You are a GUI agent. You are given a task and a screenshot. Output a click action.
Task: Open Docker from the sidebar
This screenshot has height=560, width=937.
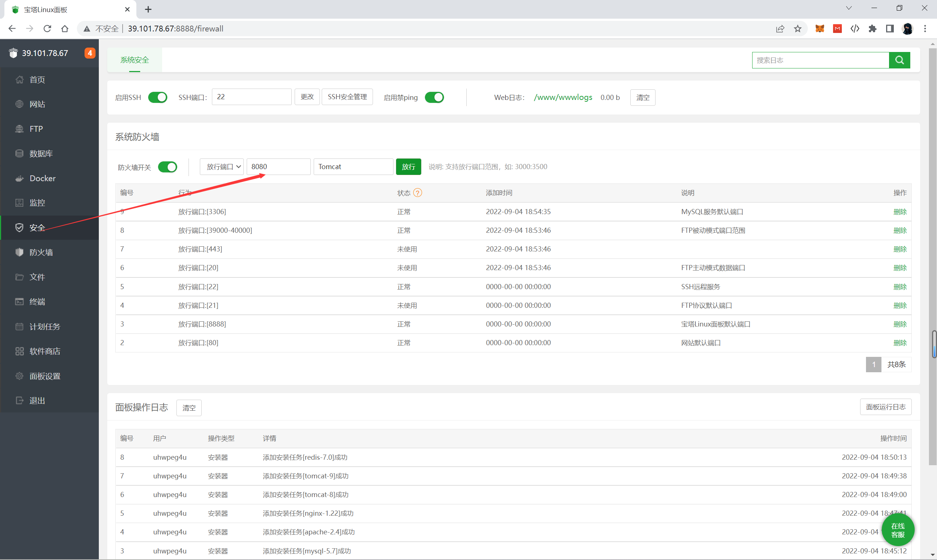click(42, 178)
